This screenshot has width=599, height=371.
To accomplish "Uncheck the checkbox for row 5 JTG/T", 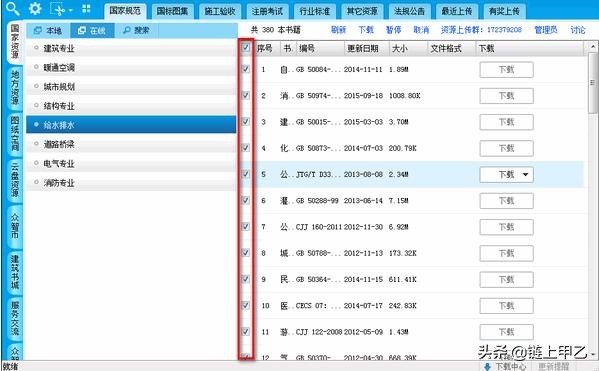I will pos(246,174).
